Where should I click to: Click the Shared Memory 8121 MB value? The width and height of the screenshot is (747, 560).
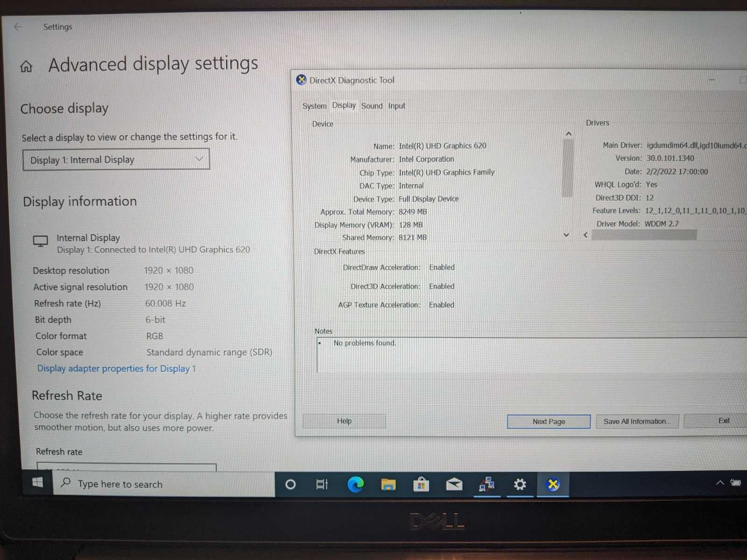(412, 238)
